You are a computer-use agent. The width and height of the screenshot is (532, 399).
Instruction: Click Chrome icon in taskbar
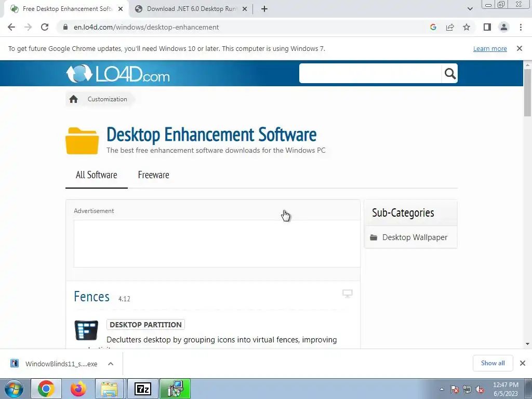tap(46, 389)
